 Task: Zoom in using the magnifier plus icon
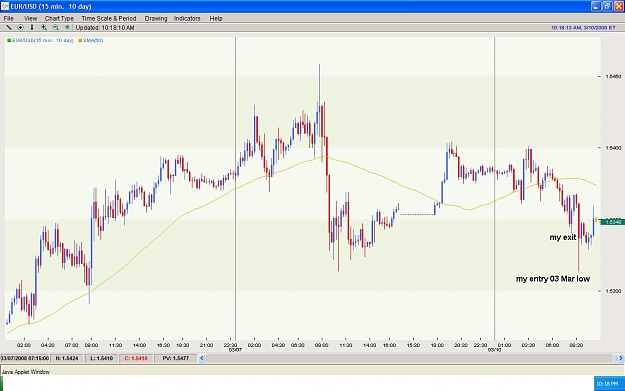44,28
